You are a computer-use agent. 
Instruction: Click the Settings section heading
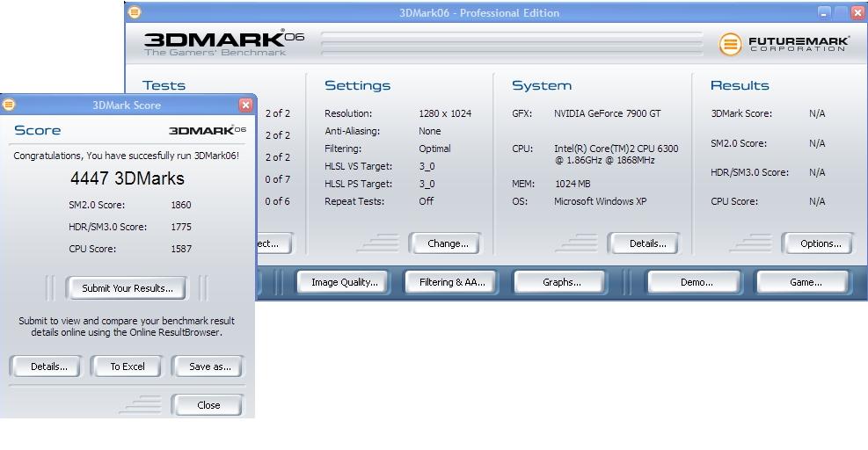pos(358,85)
